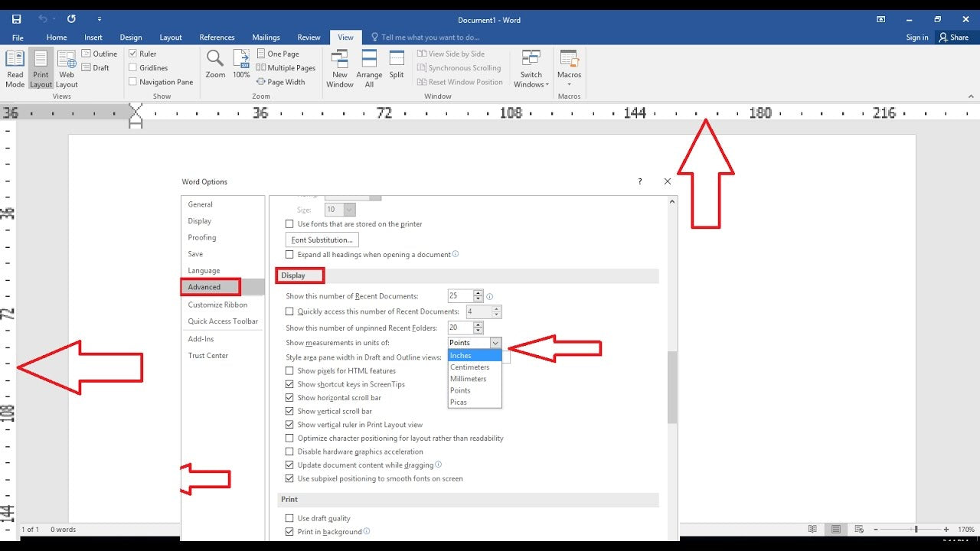Open the File tab
Screen dimensions: 980x551
[x=18, y=37]
